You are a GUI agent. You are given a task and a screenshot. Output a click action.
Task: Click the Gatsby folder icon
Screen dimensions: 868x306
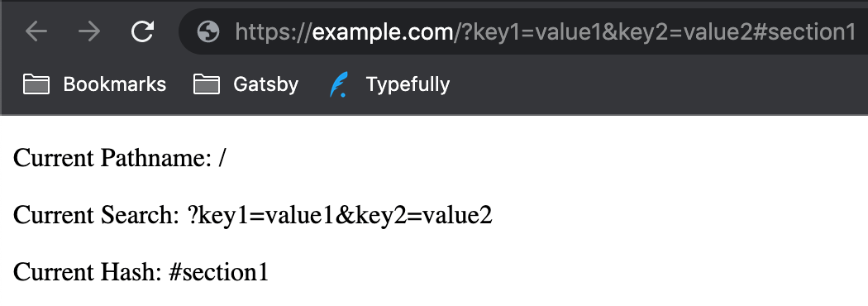pyautogui.click(x=207, y=84)
